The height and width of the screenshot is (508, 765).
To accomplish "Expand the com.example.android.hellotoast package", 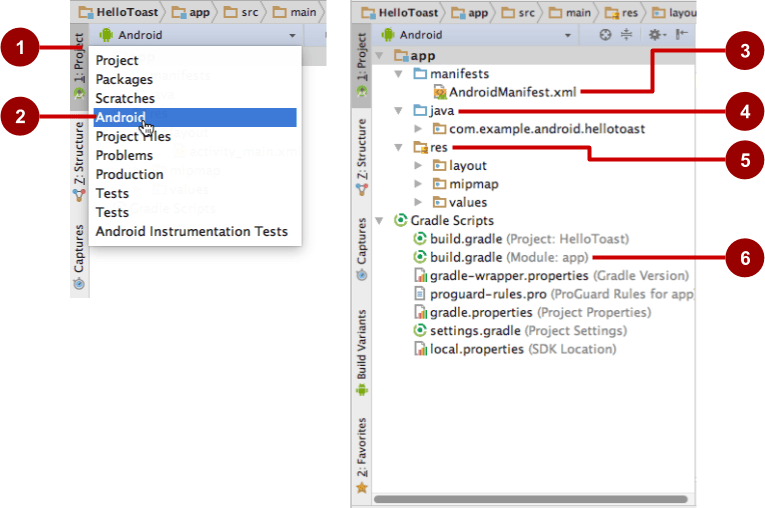I will pos(418,129).
